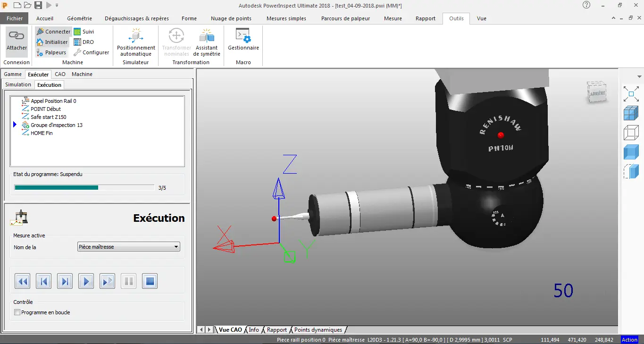Click the Action status indicator
This screenshot has width=644, height=344.
tap(629, 340)
